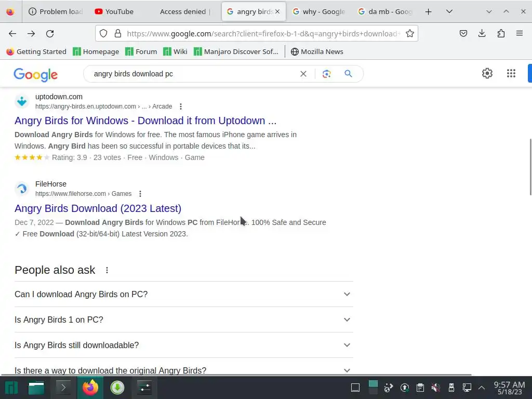The width and height of the screenshot is (532, 399).
Task: Click the Google logo
Action: click(36, 75)
